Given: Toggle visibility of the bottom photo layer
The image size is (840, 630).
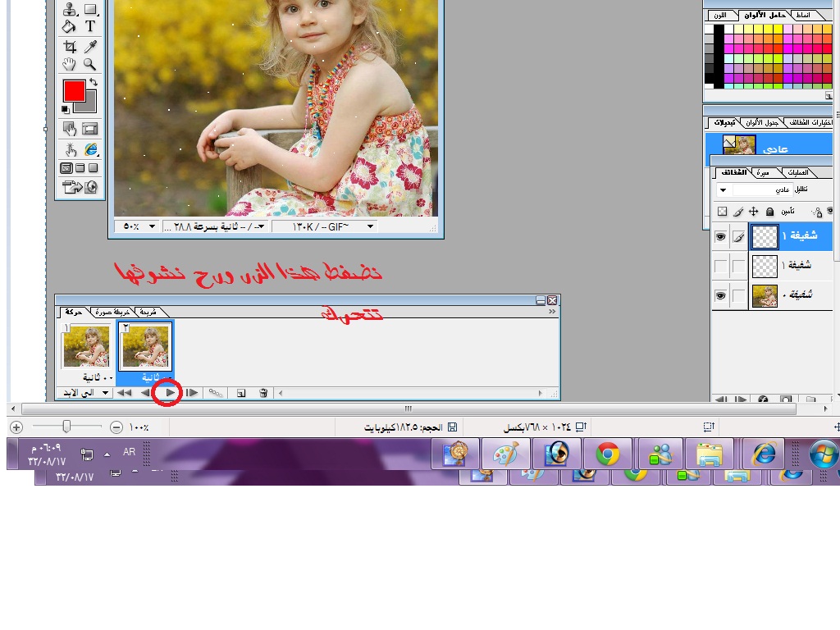Looking at the screenshot, I should click(x=720, y=295).
